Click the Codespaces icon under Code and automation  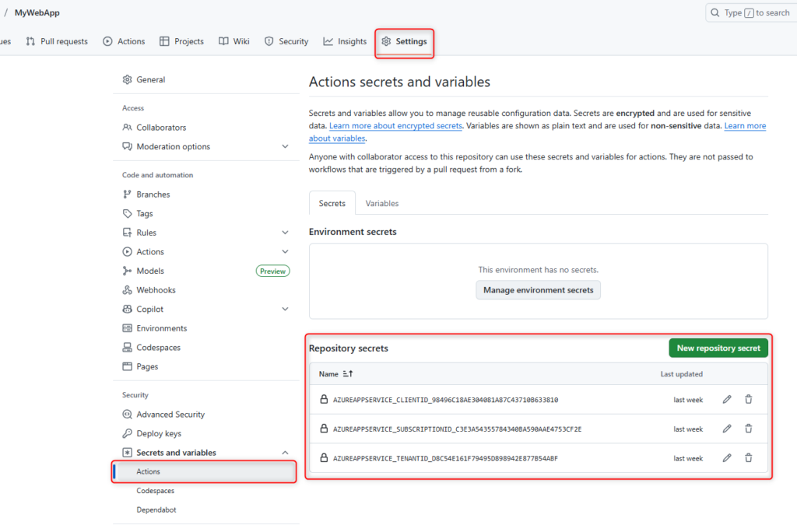point(127,347)
